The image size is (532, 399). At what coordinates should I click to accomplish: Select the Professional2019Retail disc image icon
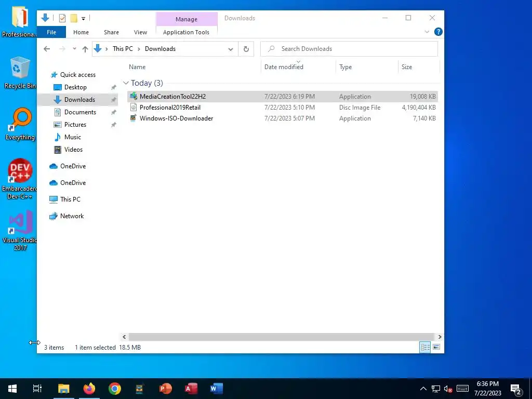tap(134, 107)
